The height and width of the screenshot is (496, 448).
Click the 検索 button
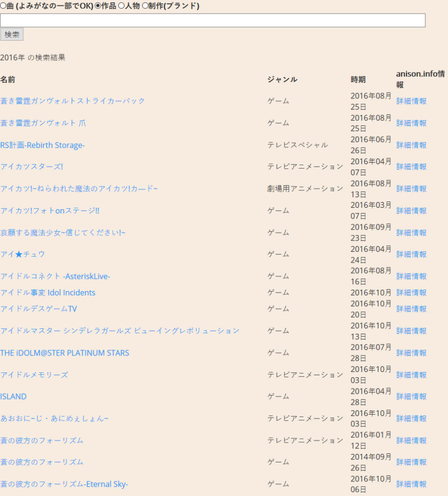coord(12,34)
